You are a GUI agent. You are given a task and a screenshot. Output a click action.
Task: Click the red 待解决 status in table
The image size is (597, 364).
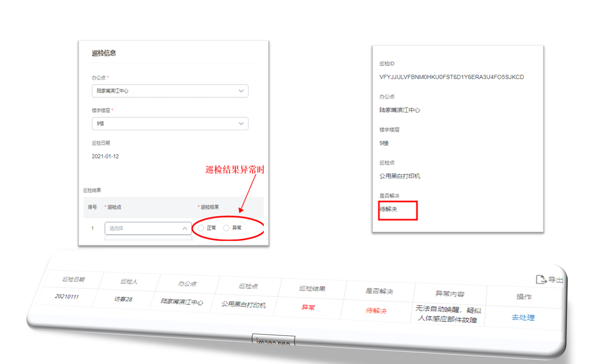(376, 311)
